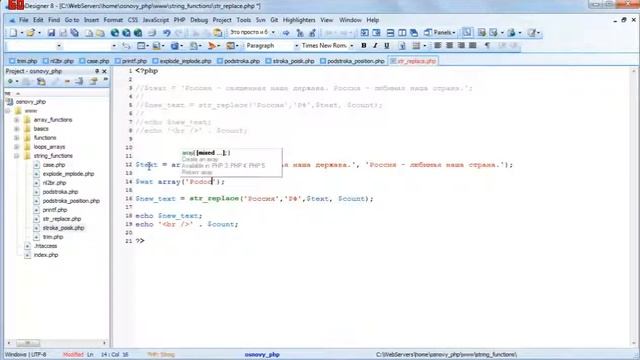The height and width of the screenshot is (360, 640).
Task: Click osnovy_php project root node
Action: (x=31, y=102)
